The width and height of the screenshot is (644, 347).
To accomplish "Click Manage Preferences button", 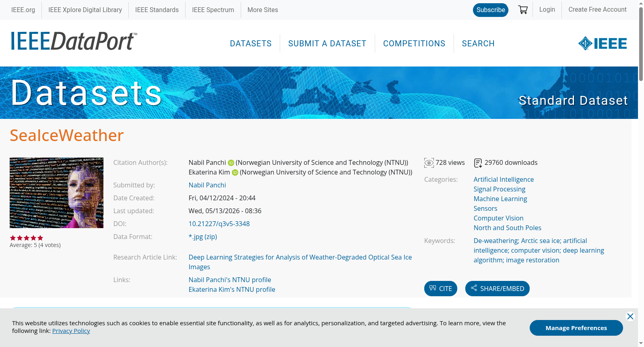I will click(x=576, y=328).
